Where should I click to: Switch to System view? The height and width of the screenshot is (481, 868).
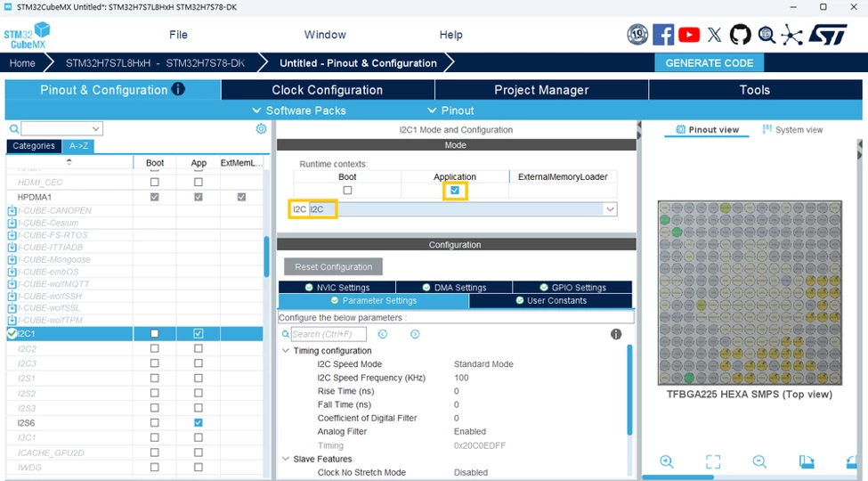click(x=792, y=130)
